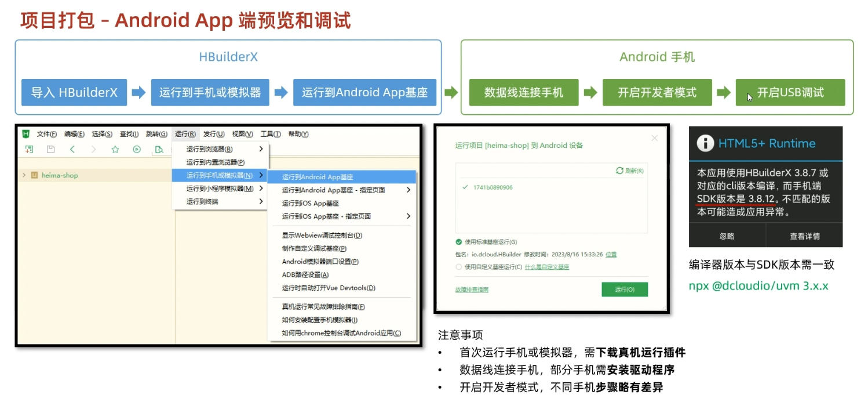The height and width of the screenshot is (409, 868).
Task: Click the heima-shop project folder icon
Action: pos(34,175)
